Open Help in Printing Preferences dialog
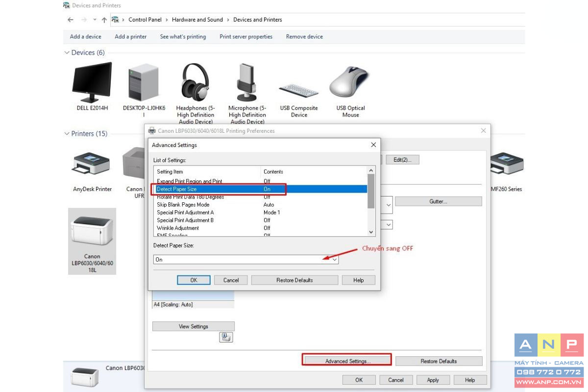The width and height of the screenshot is (588, 392). [470, 380]
